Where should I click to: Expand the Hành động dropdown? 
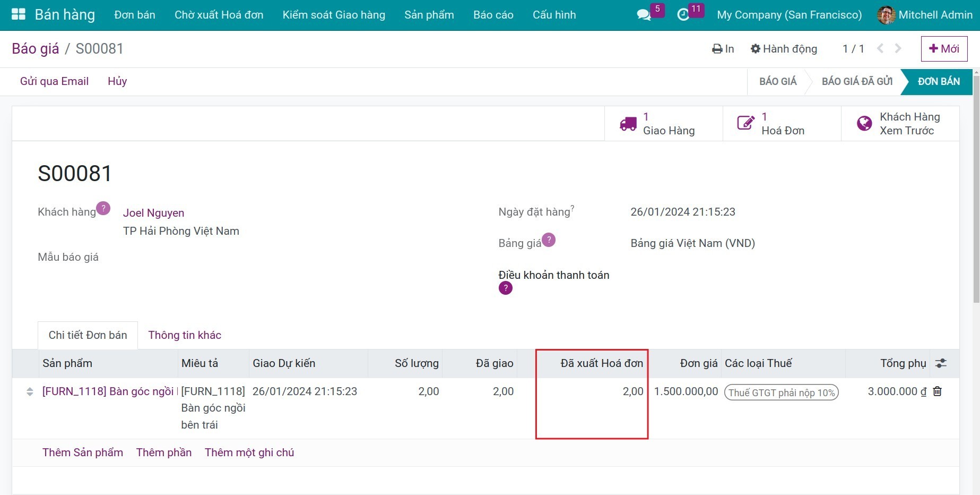coord(784,49)
